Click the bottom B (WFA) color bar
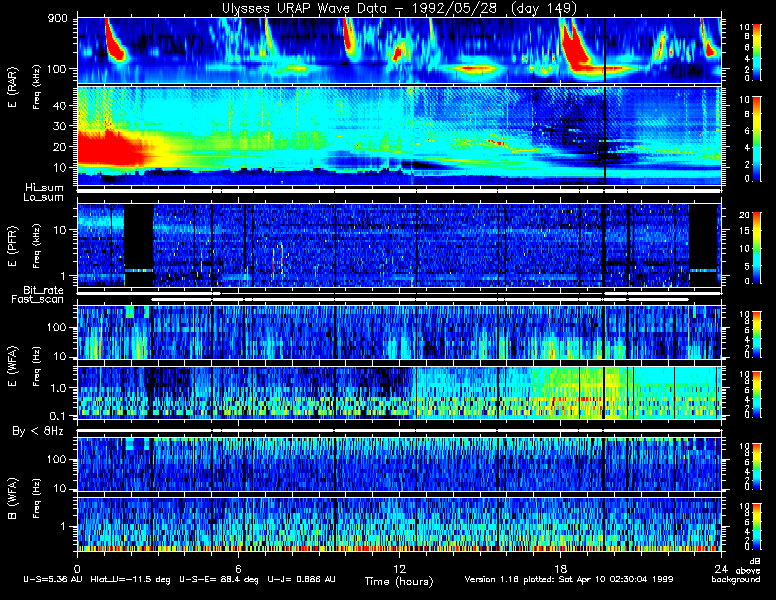The height and width of the screenshot is (600, 776). (x=756, y=527)
